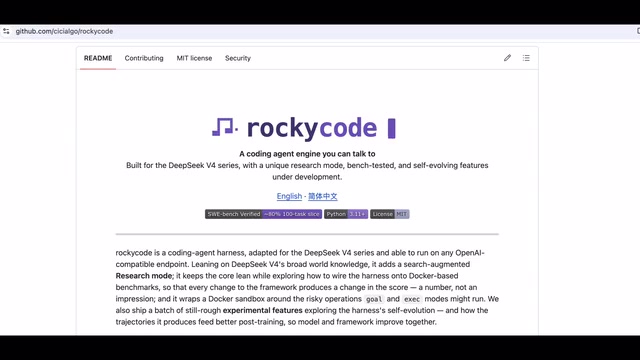Click the inline code word 'goal'
The image size is (640, 360).
point(374,299)
